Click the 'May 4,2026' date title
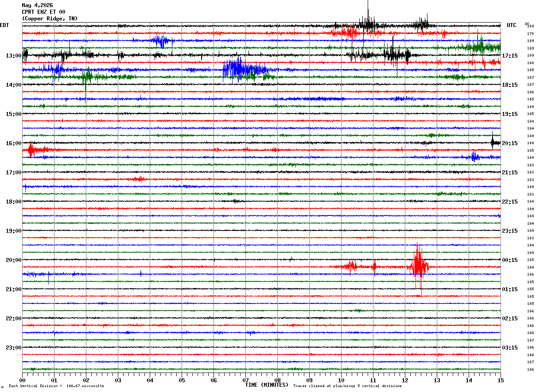The image size is (536, 392). (x=37, y=5)
